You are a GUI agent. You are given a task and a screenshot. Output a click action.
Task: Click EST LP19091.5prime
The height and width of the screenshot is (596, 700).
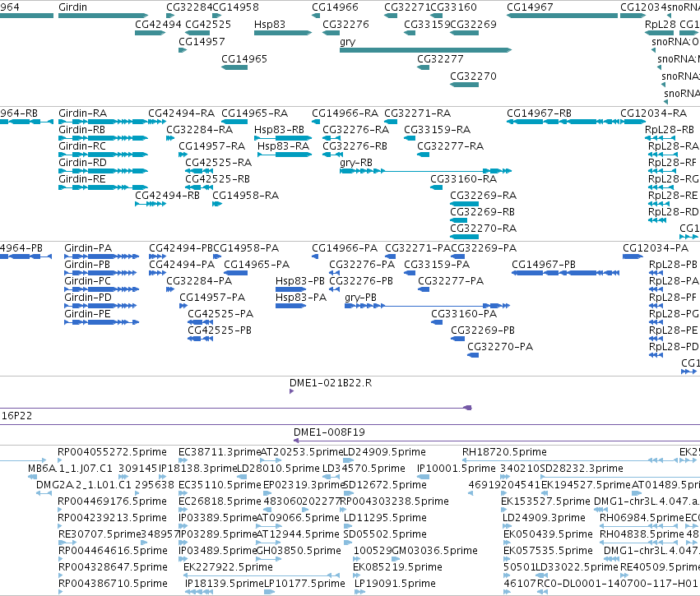395,584
